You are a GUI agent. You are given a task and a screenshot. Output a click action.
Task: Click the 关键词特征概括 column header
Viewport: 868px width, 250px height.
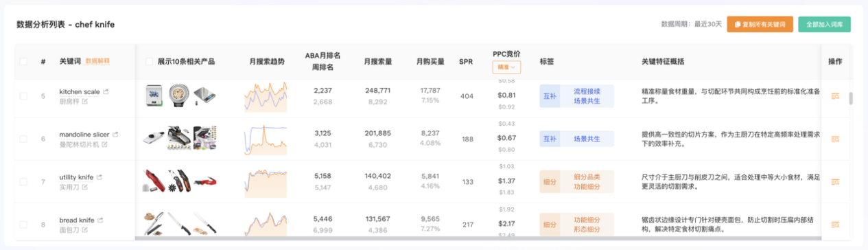663,61
